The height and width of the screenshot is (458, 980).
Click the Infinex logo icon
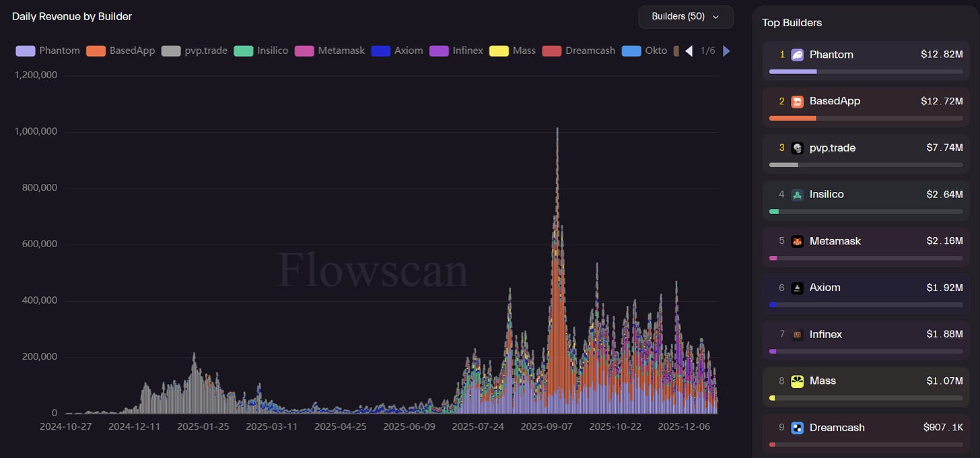coord(797,335)
